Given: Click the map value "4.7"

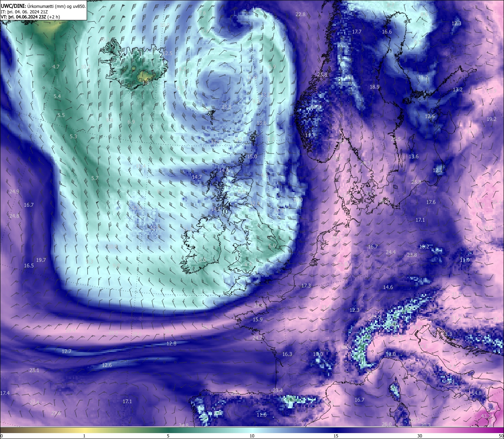Looking at the screenshot, I should click(56, 67).
